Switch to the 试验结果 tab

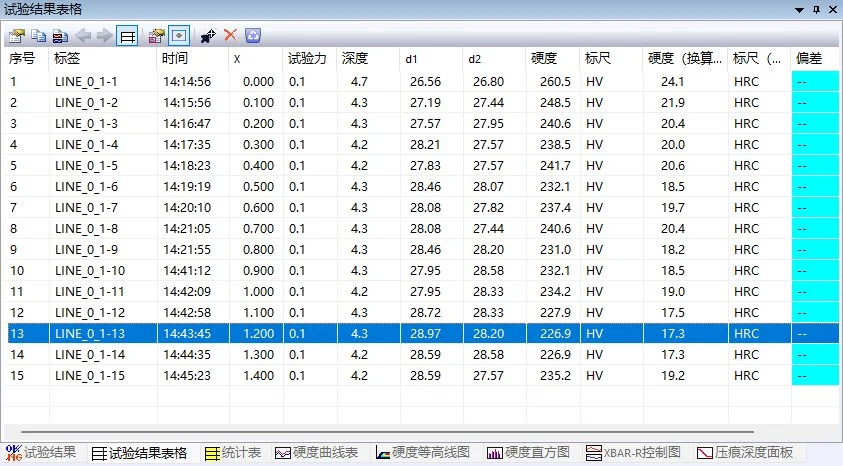coord(41,453)
